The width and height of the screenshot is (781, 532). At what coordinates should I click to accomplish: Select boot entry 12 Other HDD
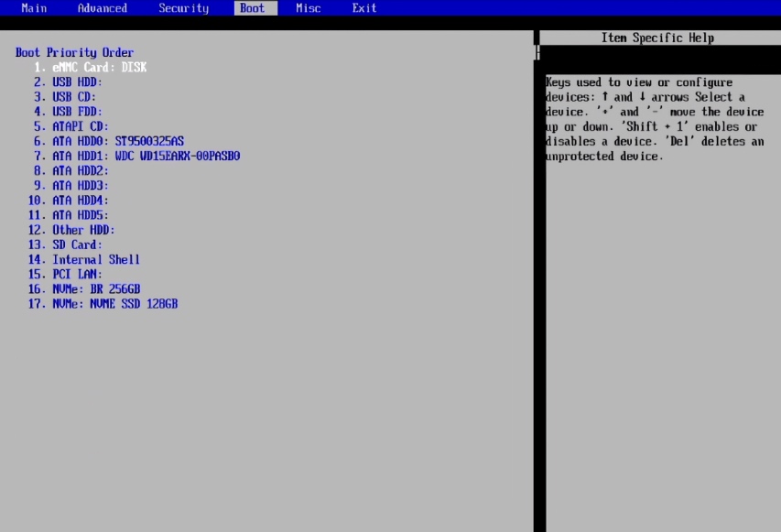click(x=71, y=230)
